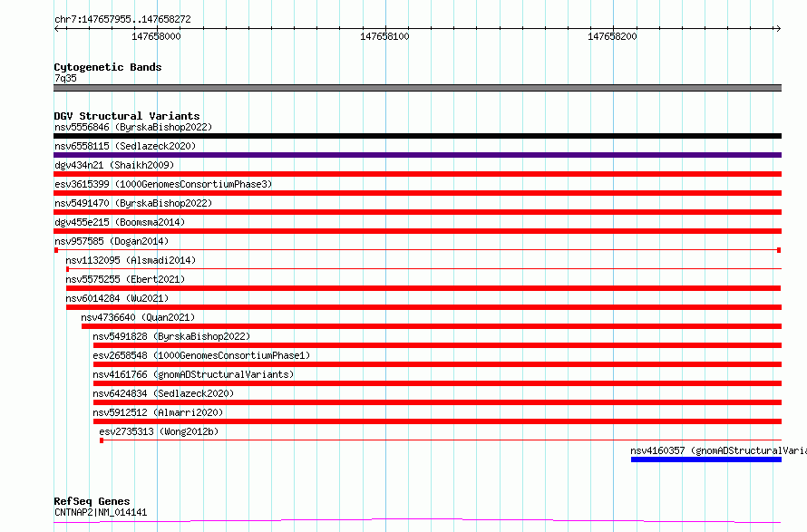Viewport: 807px width, 532px height.
Task: Open CNTNAP2|NM_014141 gene label
Action: point(101,512)
